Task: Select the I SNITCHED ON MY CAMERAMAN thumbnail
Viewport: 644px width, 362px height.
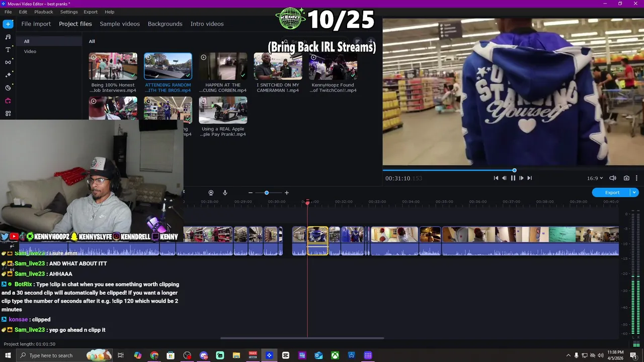Action: tap(278, 66)
